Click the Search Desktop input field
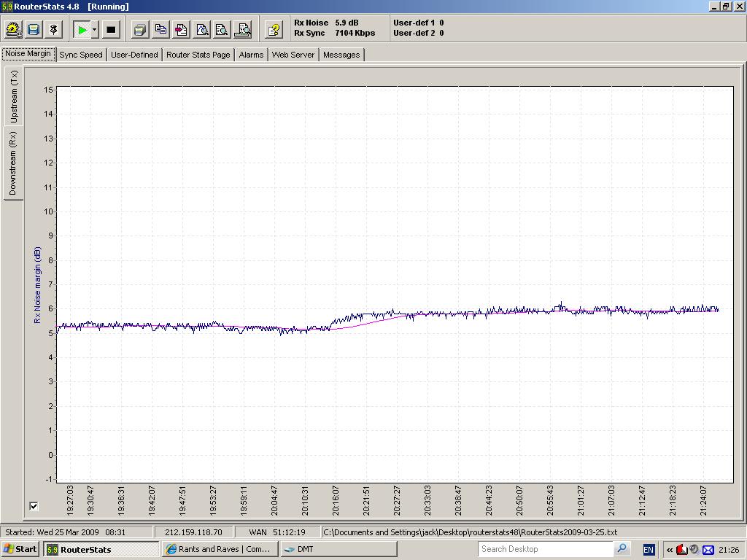 pyautogui.click(x=546, y=549)
